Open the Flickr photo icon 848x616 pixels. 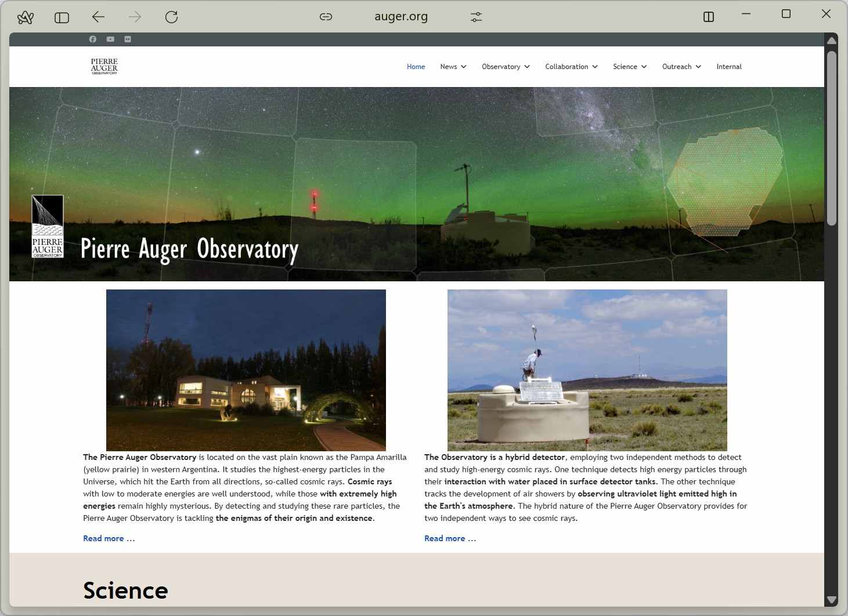tap(128, 39)
